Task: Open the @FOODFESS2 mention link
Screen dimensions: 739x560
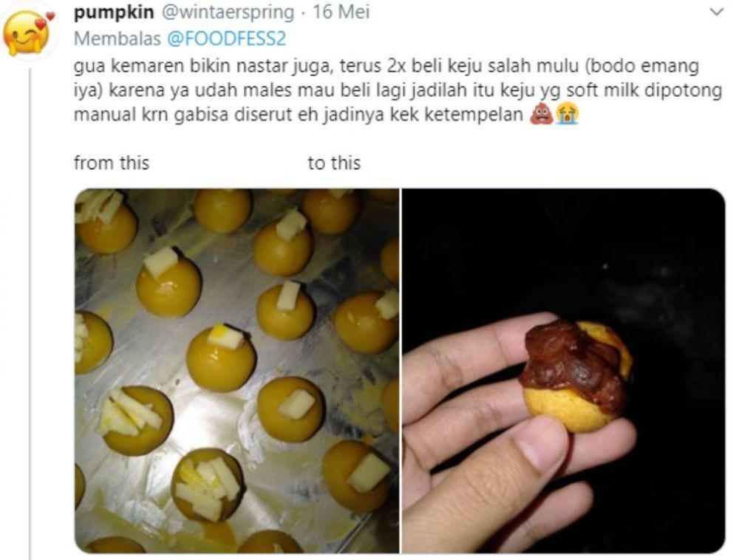Action: click(227, 38)
